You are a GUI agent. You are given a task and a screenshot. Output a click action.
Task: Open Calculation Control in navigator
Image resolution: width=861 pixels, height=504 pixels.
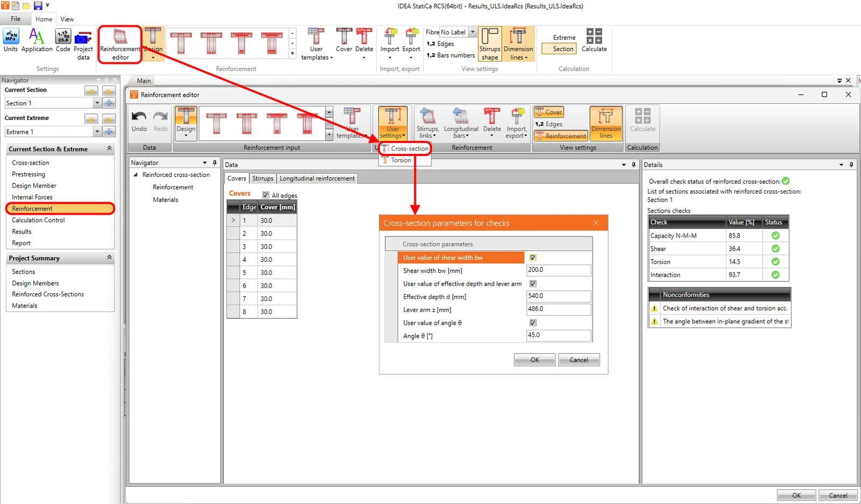click(x=38, y=220)
